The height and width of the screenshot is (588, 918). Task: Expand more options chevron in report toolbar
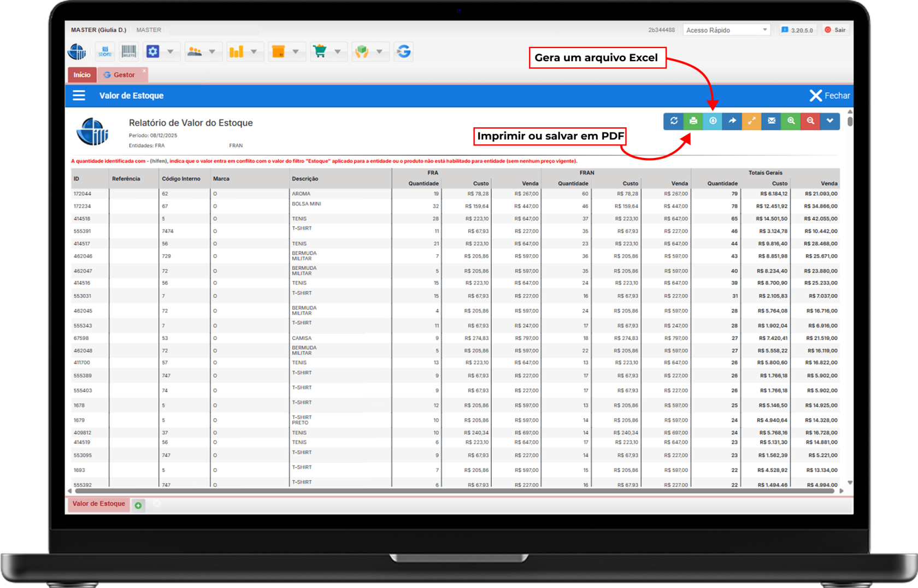point(830,121)
